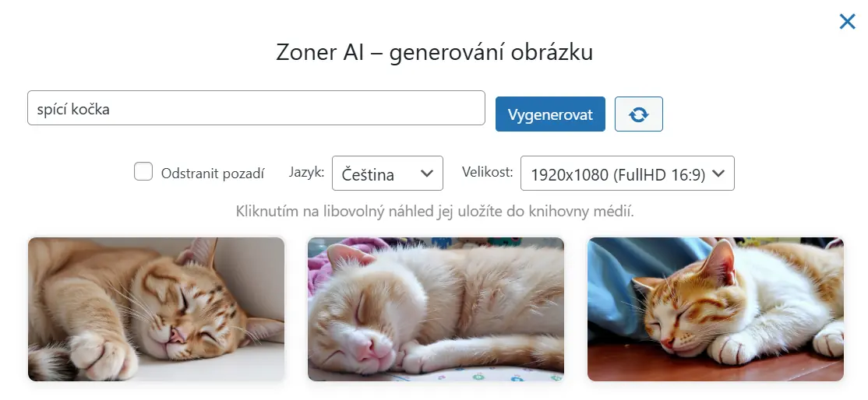
Task: Click the 'Velikost:' label
Action: coord(488,171)
